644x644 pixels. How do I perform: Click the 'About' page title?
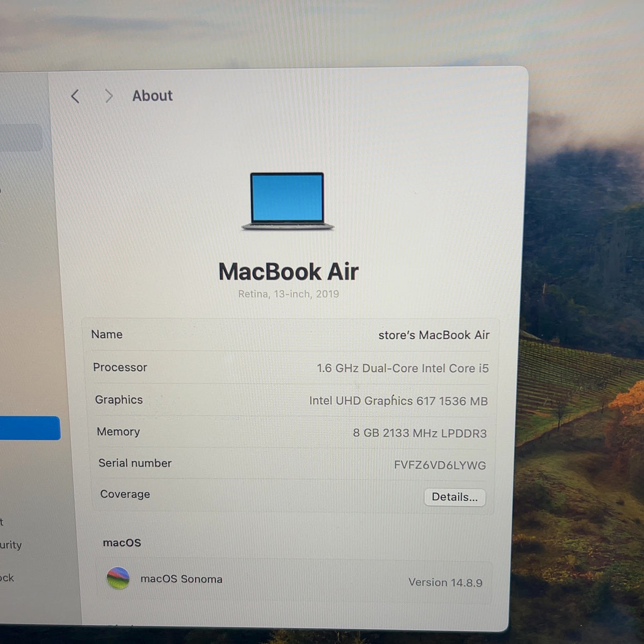click(152, 96)
